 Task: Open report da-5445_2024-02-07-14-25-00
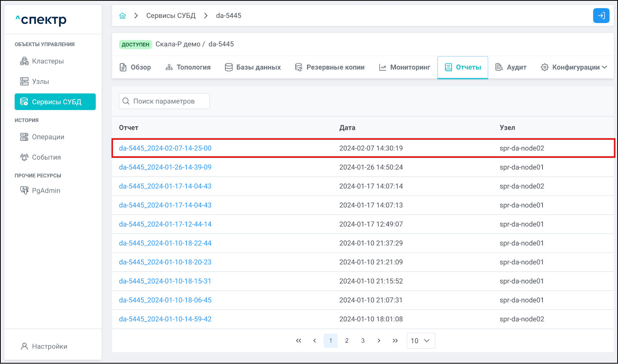165,148
